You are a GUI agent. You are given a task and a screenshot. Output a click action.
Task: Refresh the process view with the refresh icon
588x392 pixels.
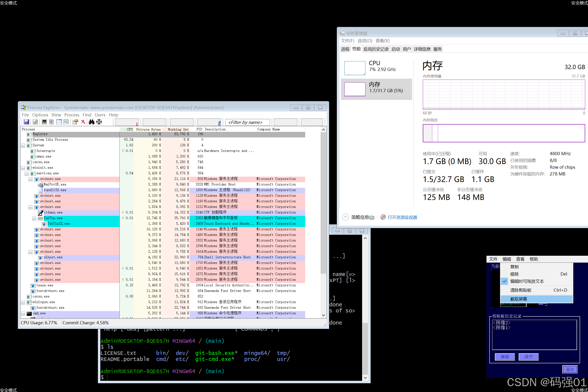[35, 122]
